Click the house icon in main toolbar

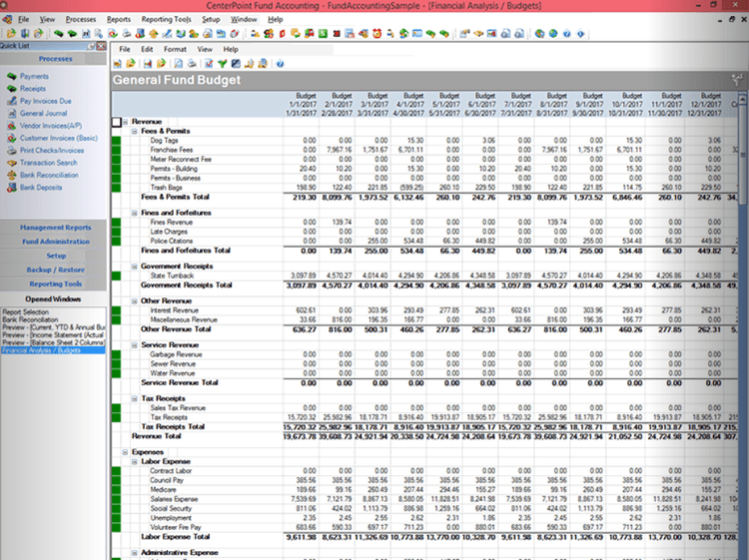click(403, 33)
